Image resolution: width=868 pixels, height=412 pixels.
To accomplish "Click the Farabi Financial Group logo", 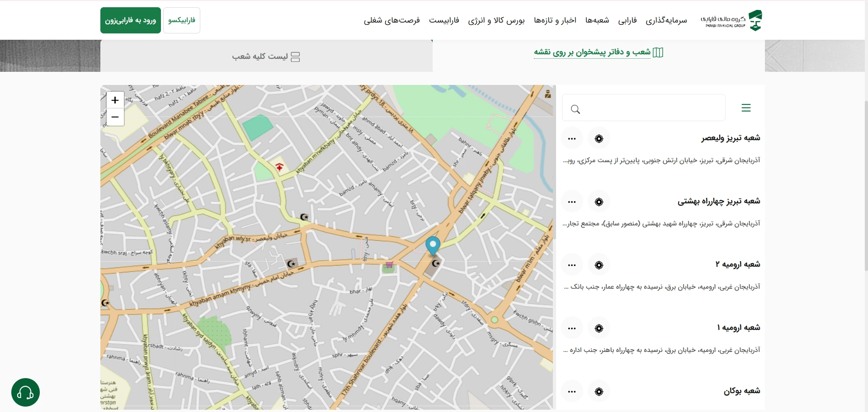I will click(731, 20).
